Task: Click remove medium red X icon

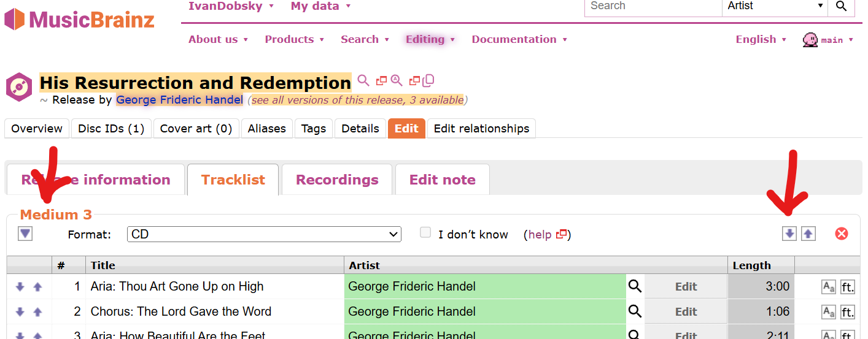Action: click(842, 234)
